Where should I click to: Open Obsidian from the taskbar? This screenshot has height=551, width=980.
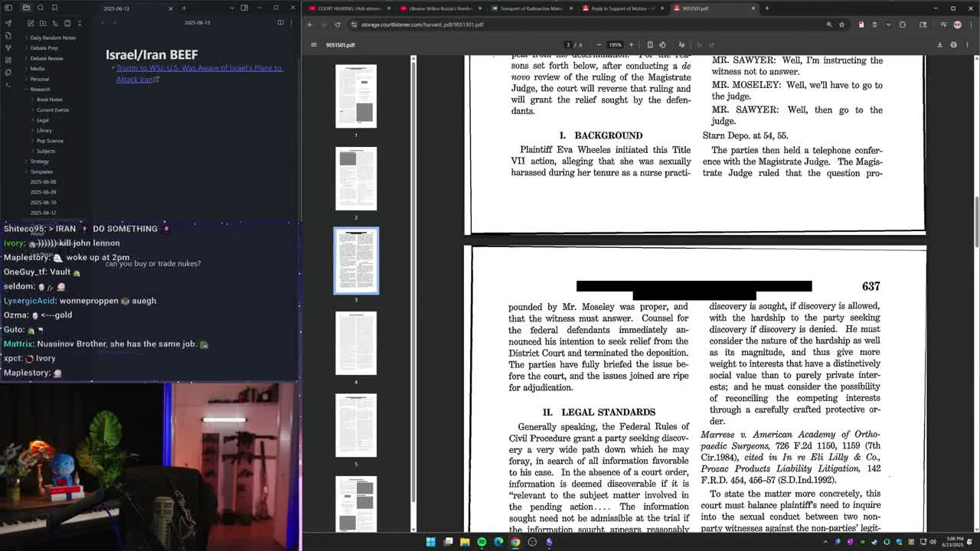[549, 542]
